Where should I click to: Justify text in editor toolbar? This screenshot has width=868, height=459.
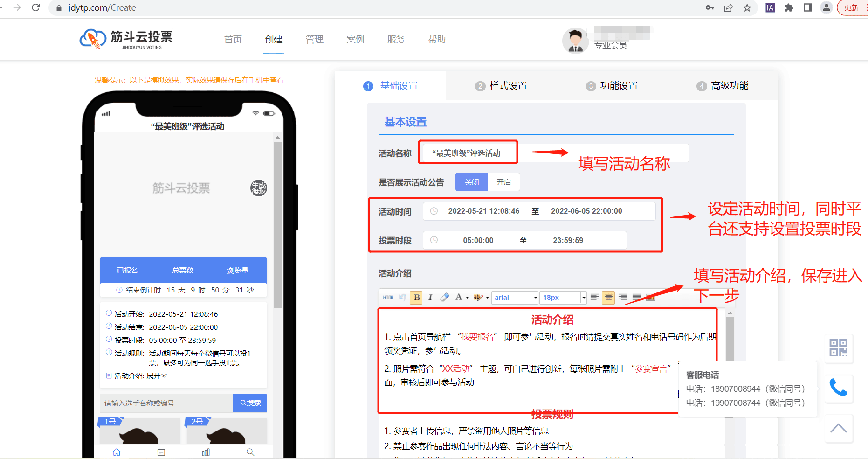[637, 297]
